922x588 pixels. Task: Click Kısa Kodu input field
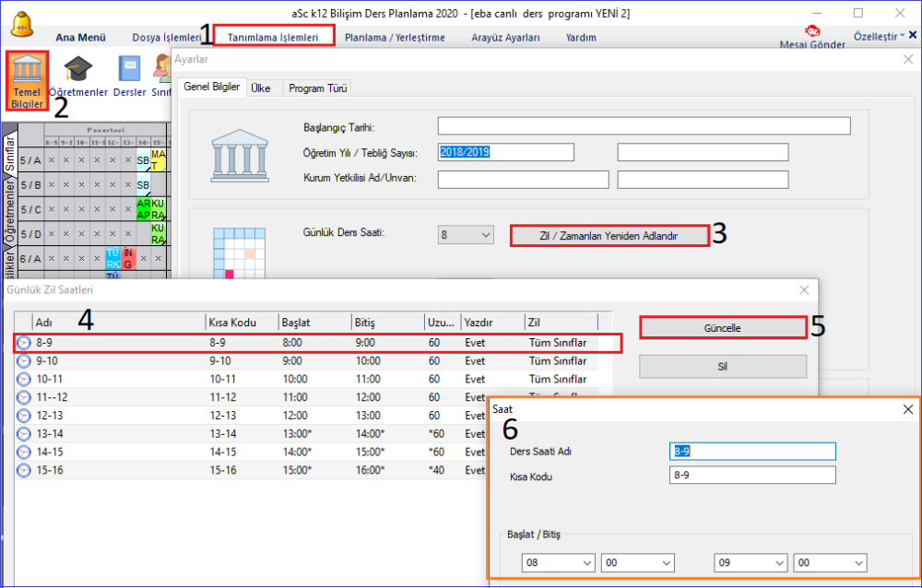click(x=752, y=476)
